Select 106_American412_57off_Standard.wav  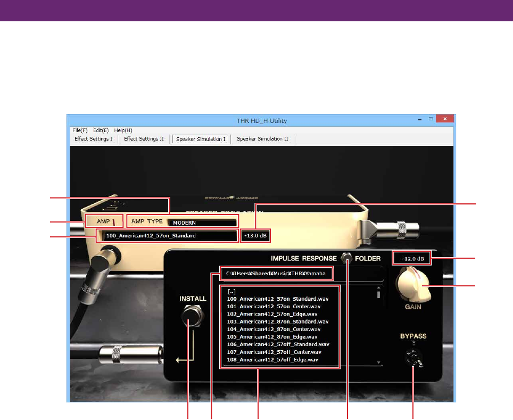tap(278, 344)
